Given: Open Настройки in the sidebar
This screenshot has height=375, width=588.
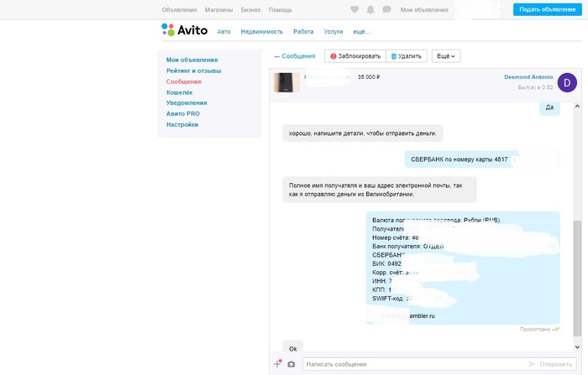Looking at the screenshot, I should (182, 124).
